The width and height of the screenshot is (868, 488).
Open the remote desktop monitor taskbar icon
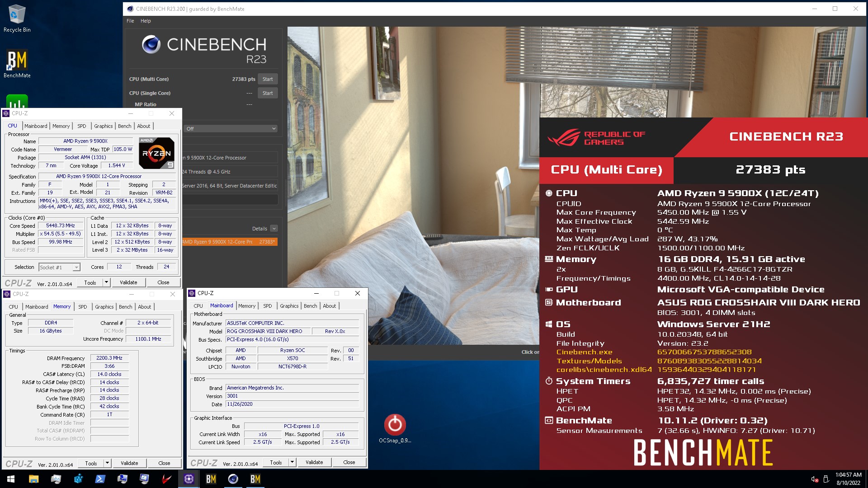tap(122, 479)
